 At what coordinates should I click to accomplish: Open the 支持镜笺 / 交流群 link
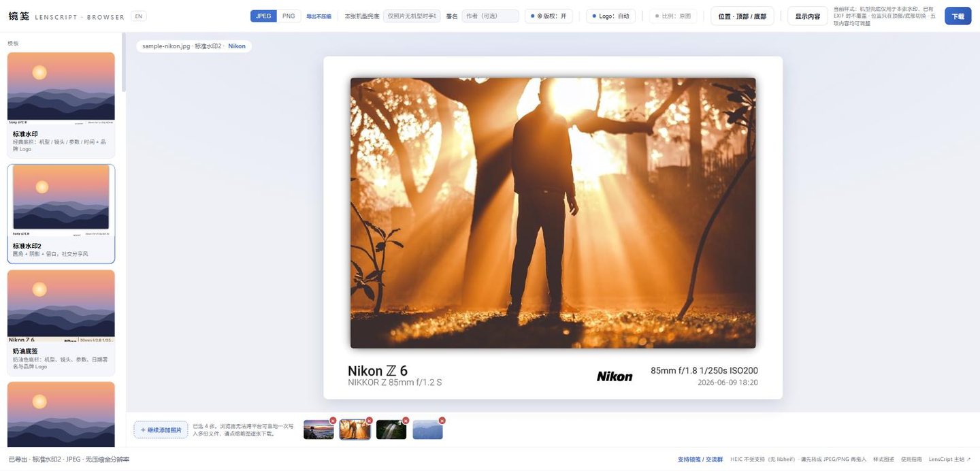point(700,459)
